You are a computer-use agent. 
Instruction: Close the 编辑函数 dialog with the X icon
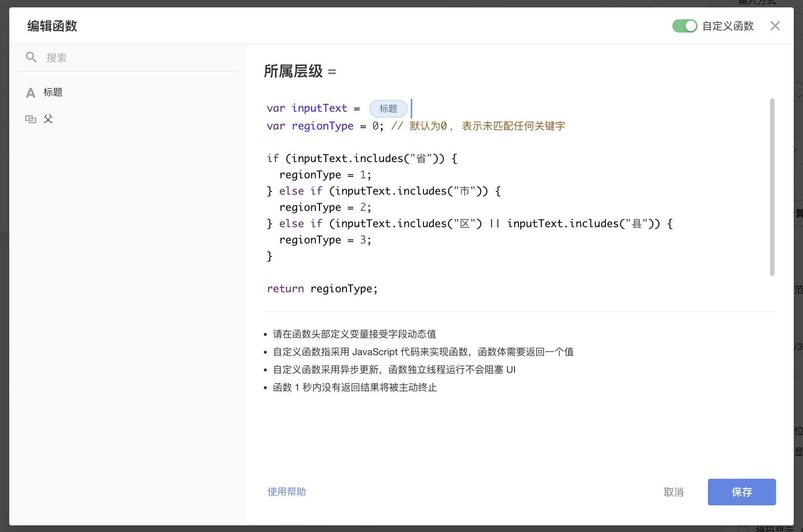(775, 26)
